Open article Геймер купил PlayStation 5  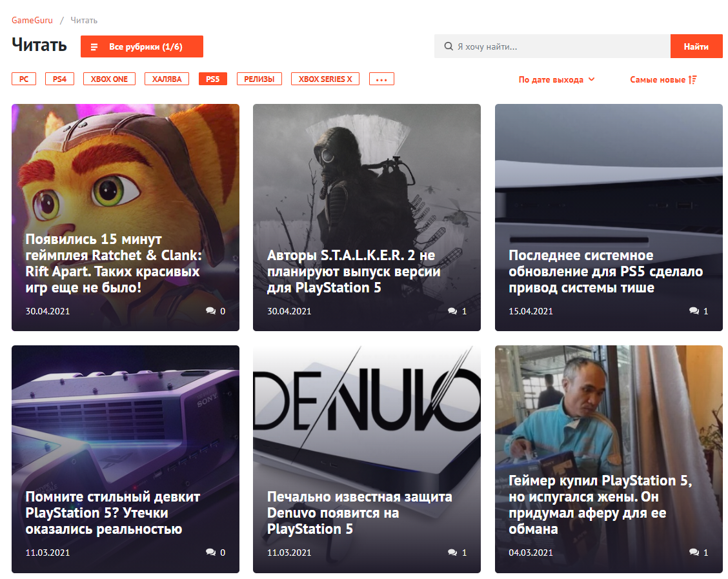[600, 504]
